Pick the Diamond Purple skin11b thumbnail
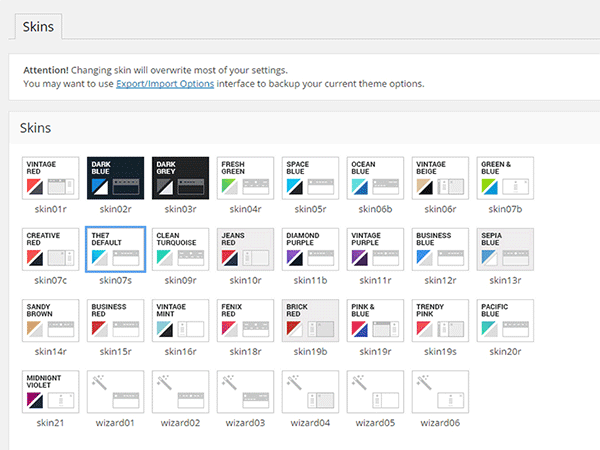Screen dimensions: 600x450 310,249
